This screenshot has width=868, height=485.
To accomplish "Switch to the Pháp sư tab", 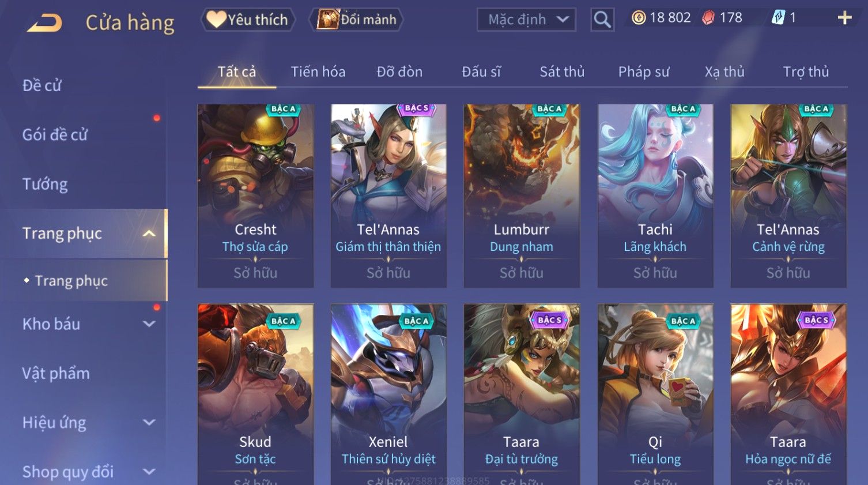I will (644, 72).
